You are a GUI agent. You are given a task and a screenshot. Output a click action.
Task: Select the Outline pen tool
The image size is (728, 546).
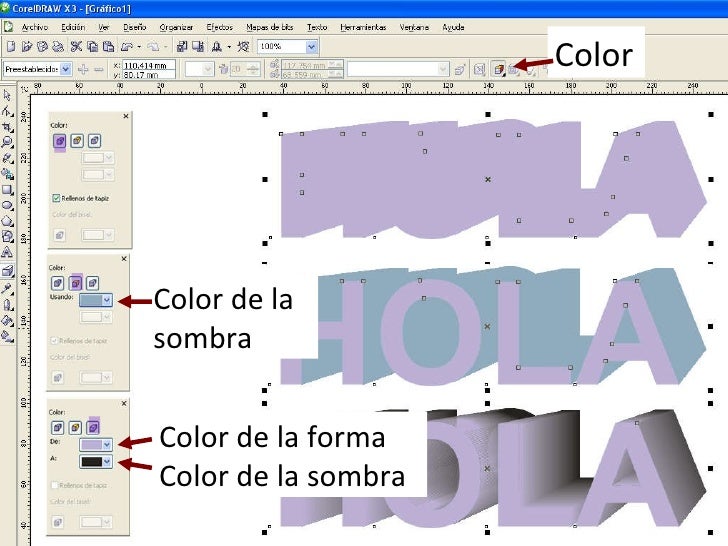coord(7,305)
